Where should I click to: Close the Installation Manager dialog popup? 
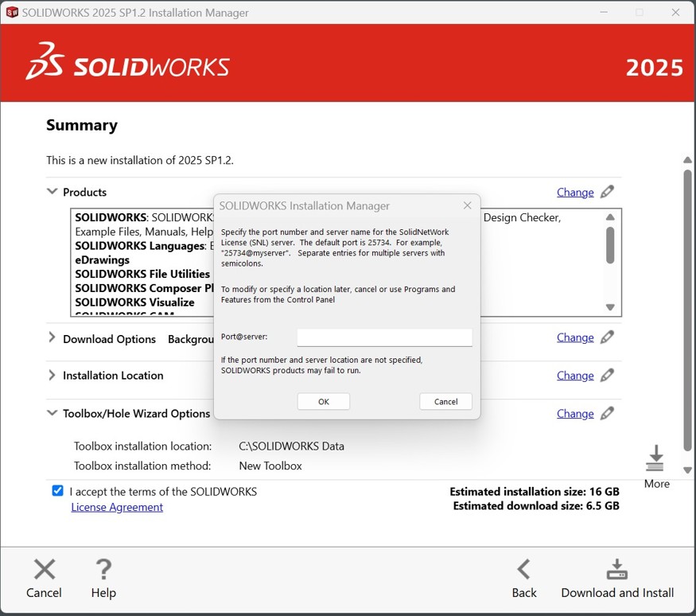(x=467, y=205)
